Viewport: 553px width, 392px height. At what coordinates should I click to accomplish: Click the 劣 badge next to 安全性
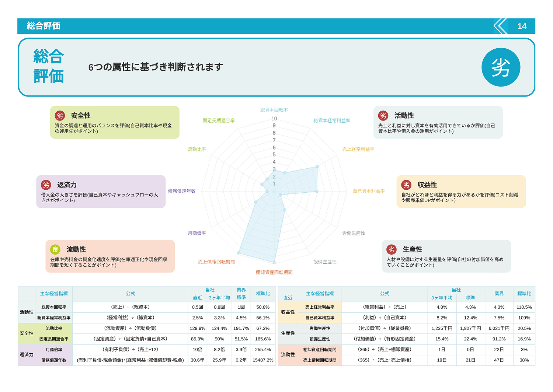coord(59,116)
